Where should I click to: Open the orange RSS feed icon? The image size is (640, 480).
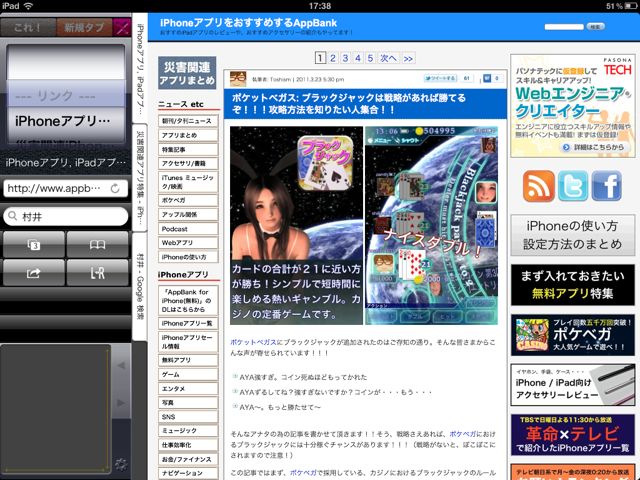point(539,186)
